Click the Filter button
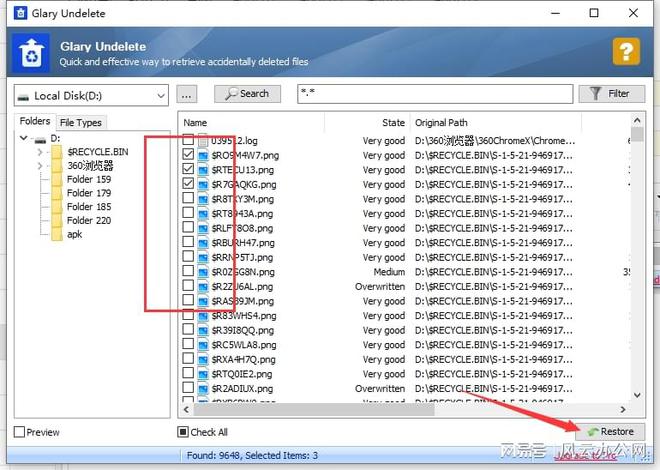 612,94
